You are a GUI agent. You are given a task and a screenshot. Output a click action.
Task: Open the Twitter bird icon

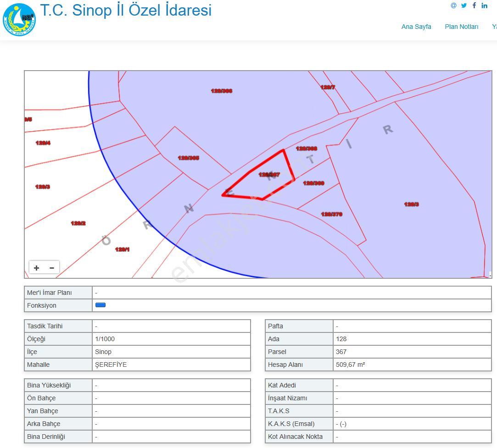463,6
